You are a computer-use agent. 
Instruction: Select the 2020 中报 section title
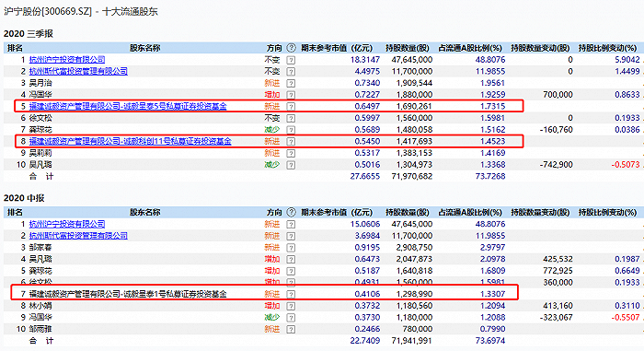coord(24,198)
